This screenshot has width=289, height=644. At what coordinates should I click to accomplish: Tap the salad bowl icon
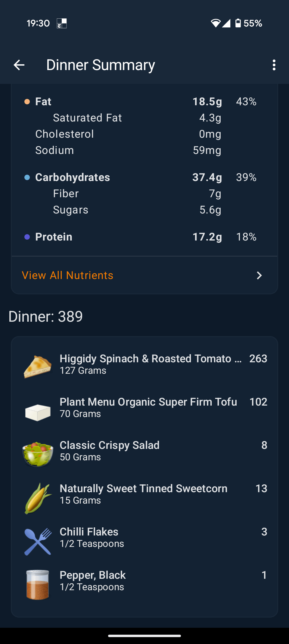pyautogui.click(x=38, y=454)
